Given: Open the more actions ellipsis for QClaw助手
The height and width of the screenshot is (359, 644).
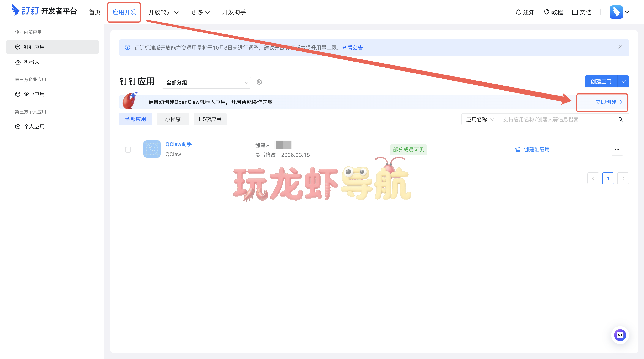Looking at the screenshot, I should point(617,150).
